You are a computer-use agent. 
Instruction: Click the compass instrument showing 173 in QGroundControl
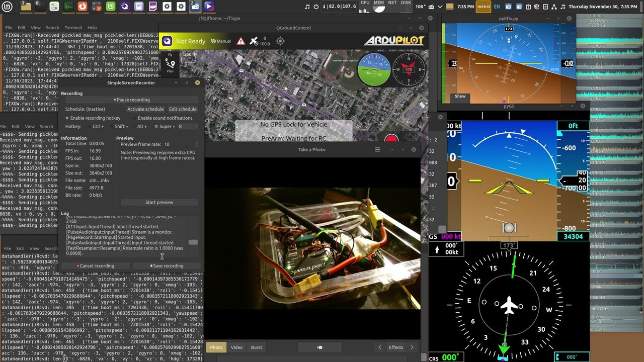[x=409, y=69]
